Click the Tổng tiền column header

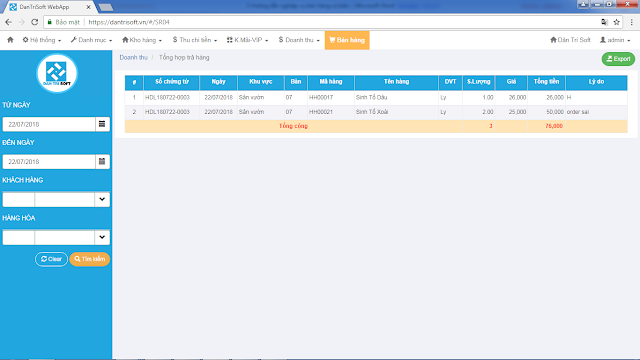tap(546, 82)
